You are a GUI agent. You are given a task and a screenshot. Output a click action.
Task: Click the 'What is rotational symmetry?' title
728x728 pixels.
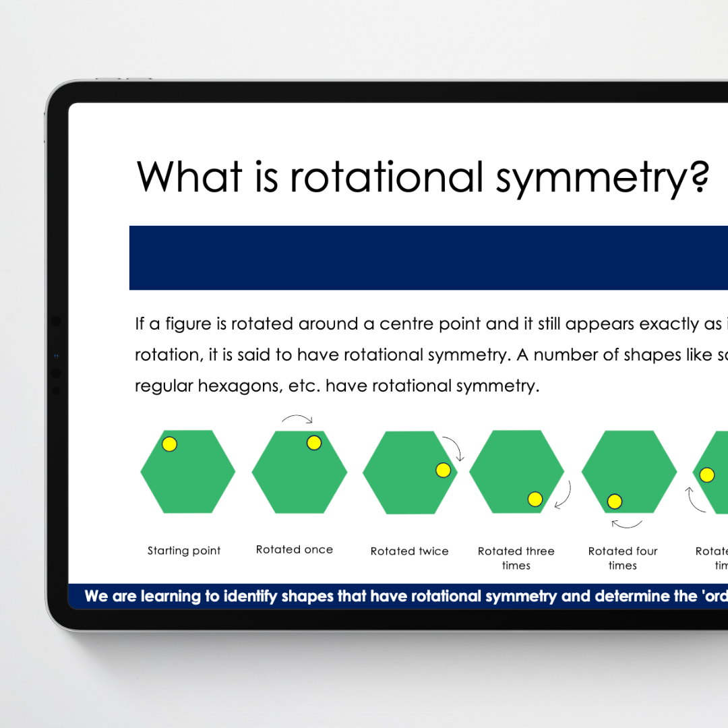click(423, 177)
